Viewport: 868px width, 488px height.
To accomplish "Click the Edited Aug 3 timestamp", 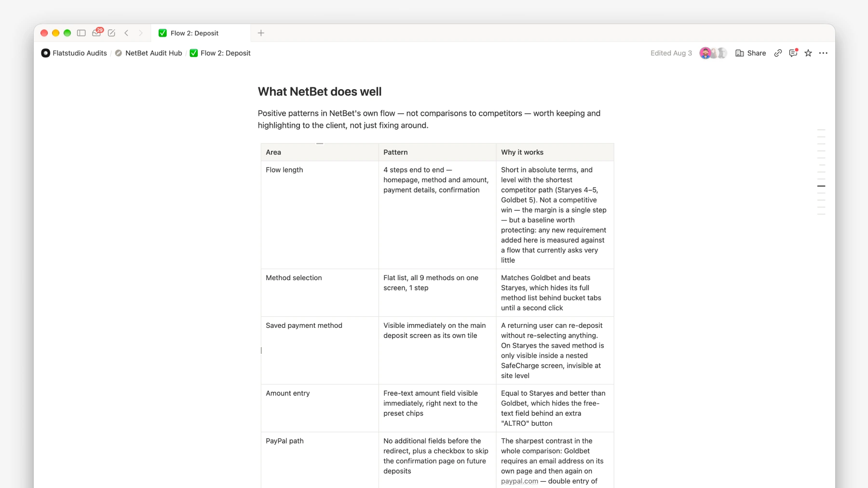I will [x=671, y=53].
